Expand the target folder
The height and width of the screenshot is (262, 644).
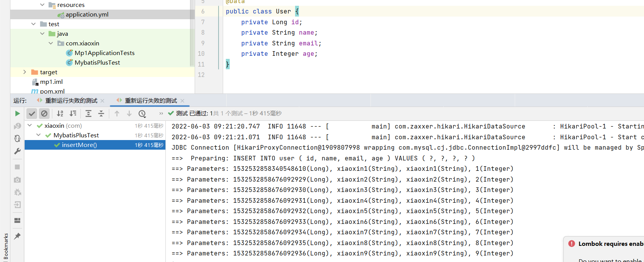(x=25, y=72)
